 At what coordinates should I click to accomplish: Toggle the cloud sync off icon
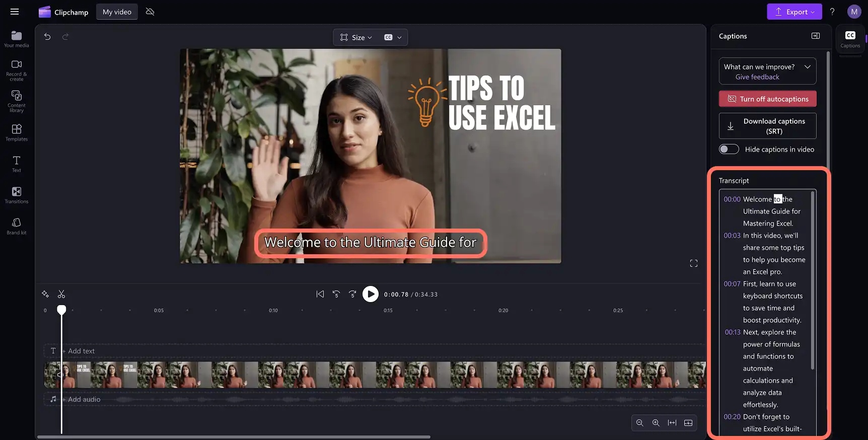pyautogui.click(x=150, y=12)
